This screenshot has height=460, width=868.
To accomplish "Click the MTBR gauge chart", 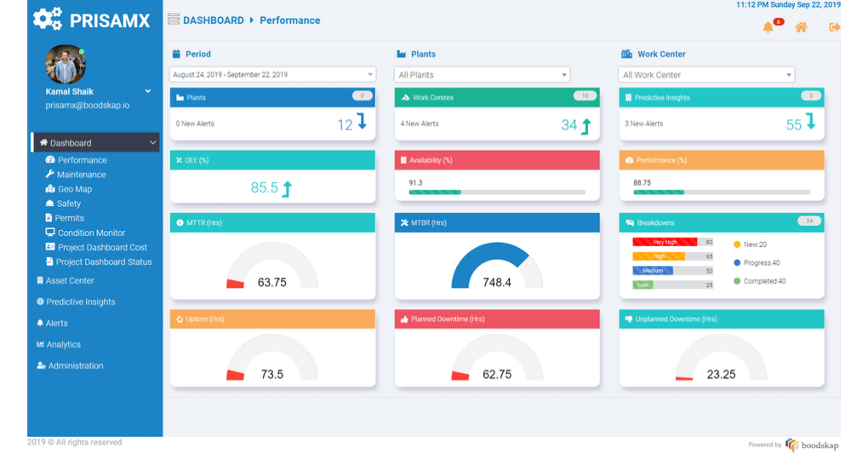I will click(497, 266).
